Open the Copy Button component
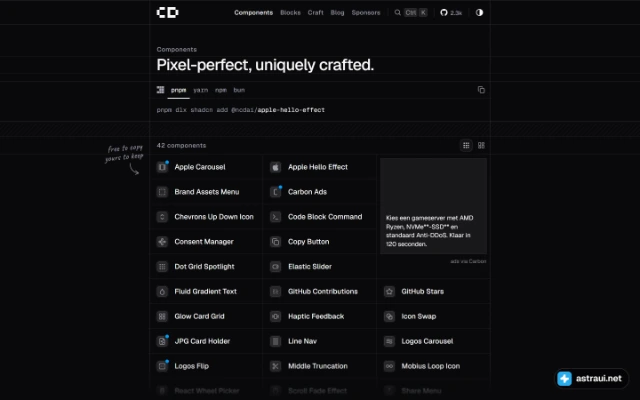 [x=309, y=242]
